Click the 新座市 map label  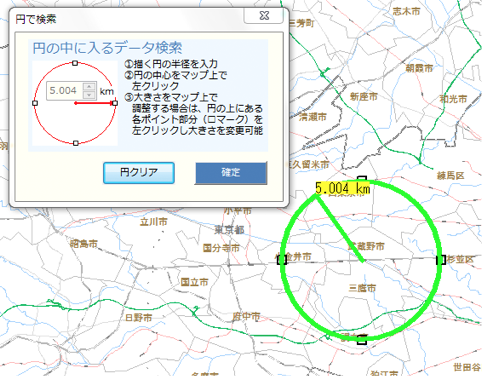[364, 97]
